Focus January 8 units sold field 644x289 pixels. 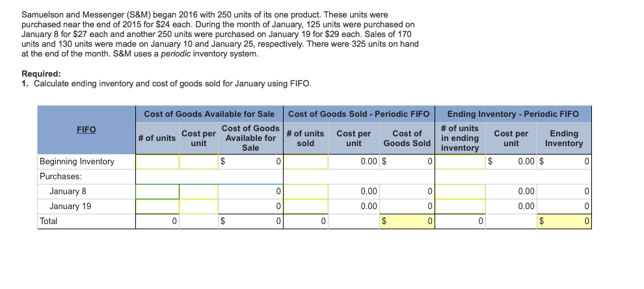tap(306, 192)
